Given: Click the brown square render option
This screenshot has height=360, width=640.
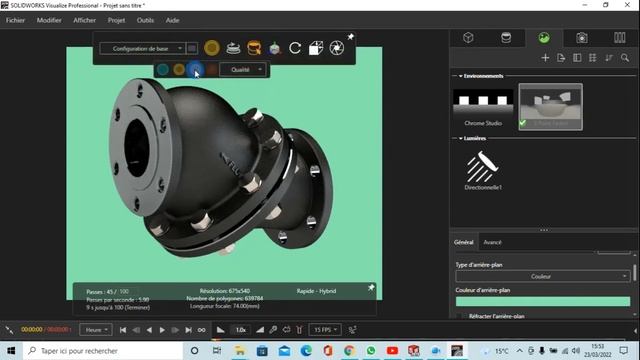Looking at the screenshot, I should pos(211,70).
